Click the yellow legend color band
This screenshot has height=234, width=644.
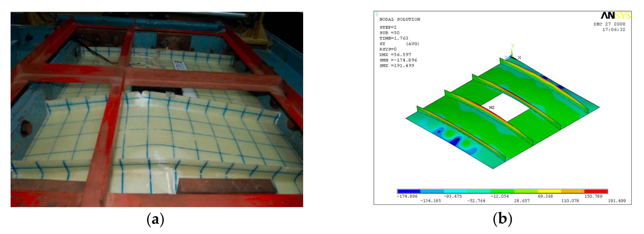tap(549, 191)
